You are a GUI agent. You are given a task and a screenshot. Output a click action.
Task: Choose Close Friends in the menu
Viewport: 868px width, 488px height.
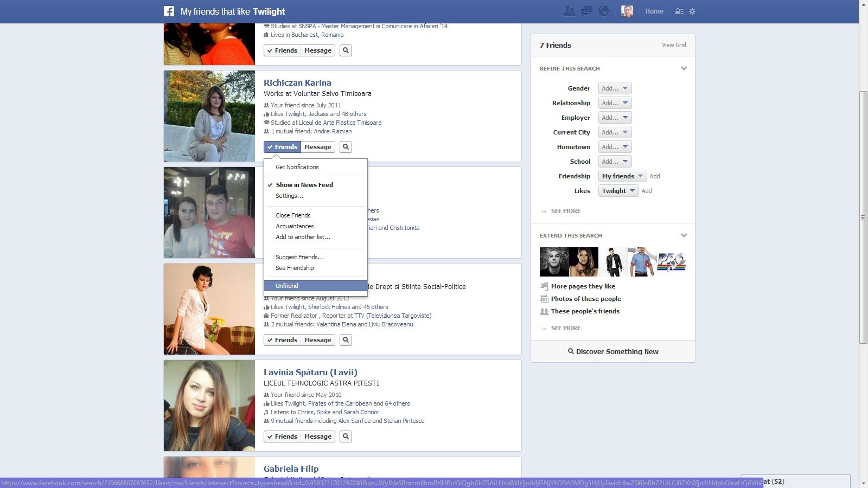pyautogui.click(x=293, y=215)
